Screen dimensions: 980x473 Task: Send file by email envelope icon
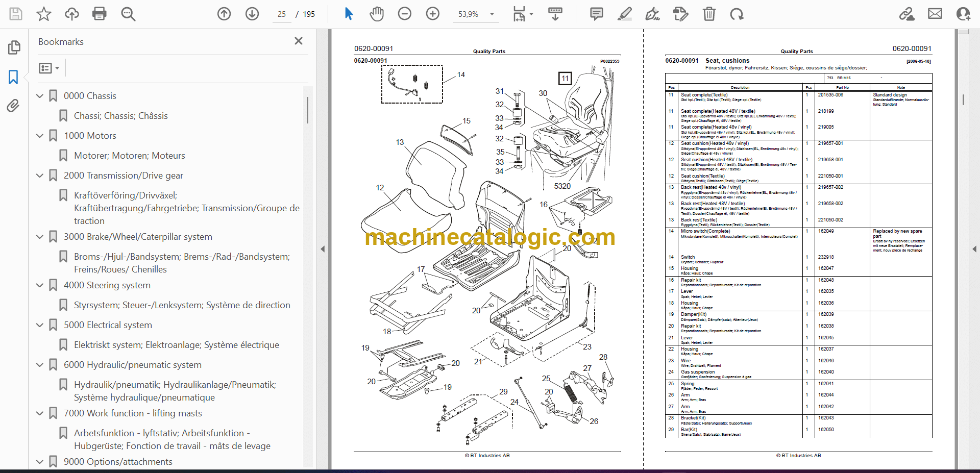click(x=935, y=14)
